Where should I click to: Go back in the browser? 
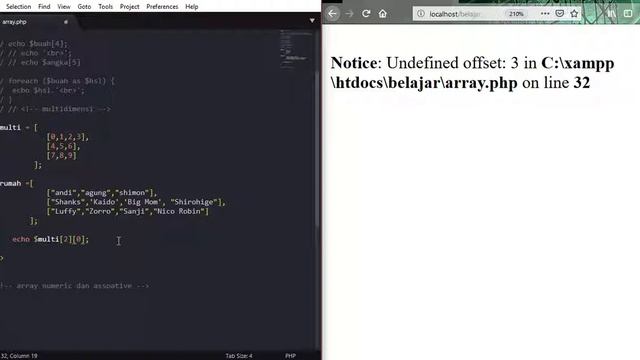point(332,13)
